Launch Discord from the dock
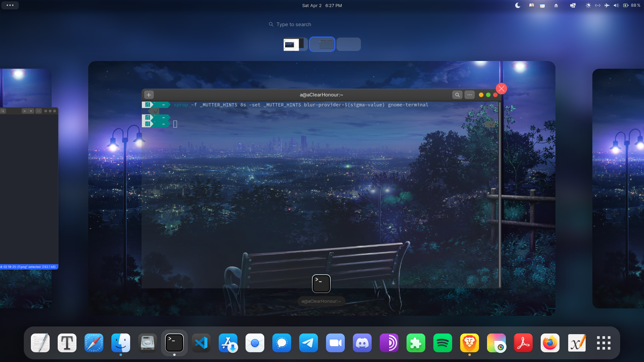 pos(362,343)
